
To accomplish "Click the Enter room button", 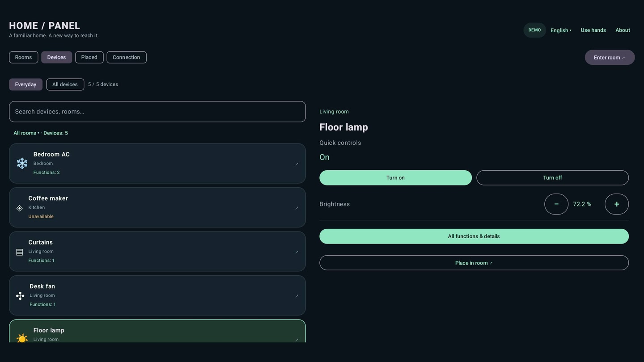I will [x=610, y=57].
